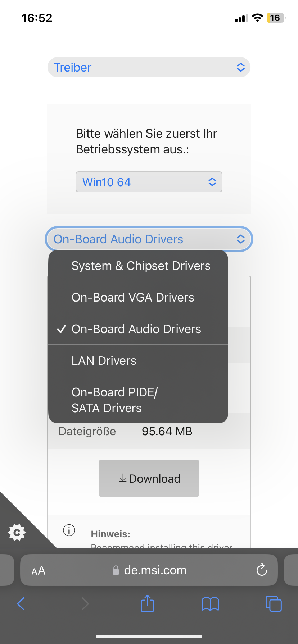Open the Safari share sheet icon
This screenshot has width=298, height=644.
coord(148,603)
